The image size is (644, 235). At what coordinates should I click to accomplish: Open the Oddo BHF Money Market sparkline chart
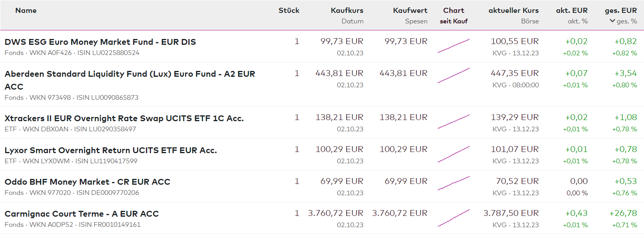pyautogui.click(x=454, y=183)
